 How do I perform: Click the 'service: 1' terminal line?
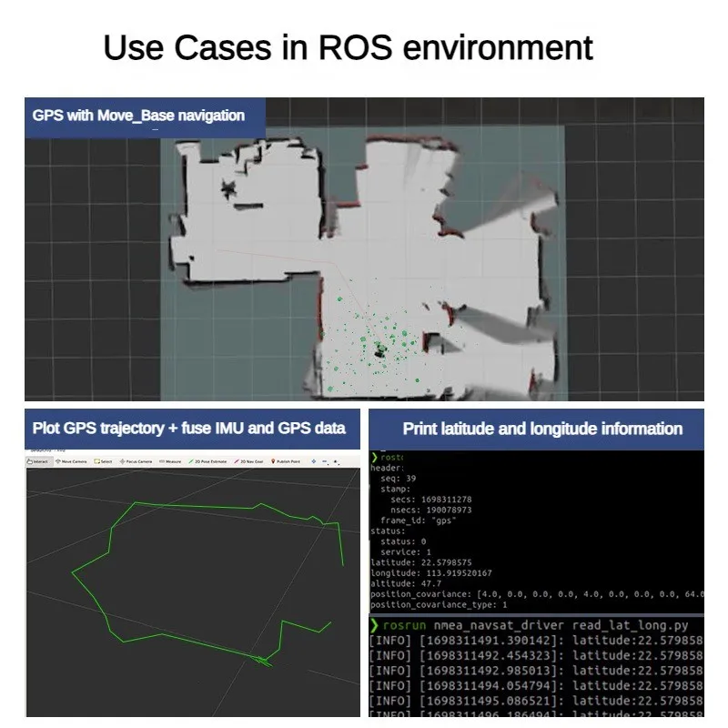coord(405,552)
